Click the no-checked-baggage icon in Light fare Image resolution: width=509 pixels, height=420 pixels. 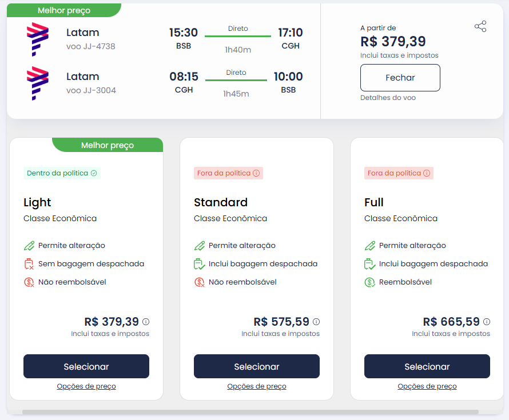[29, 264]
